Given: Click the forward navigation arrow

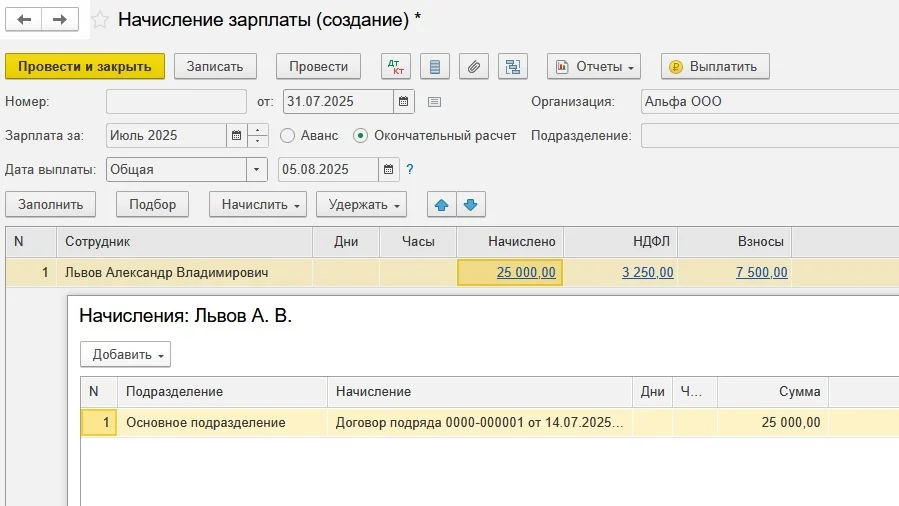Looking at the screenshot, I should [60, 20].
